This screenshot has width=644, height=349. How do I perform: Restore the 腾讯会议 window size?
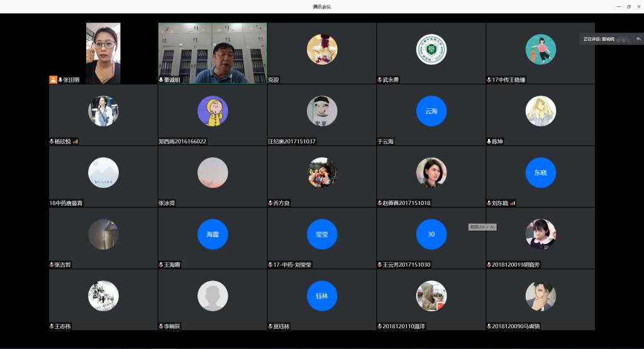(x=628, y=6)
